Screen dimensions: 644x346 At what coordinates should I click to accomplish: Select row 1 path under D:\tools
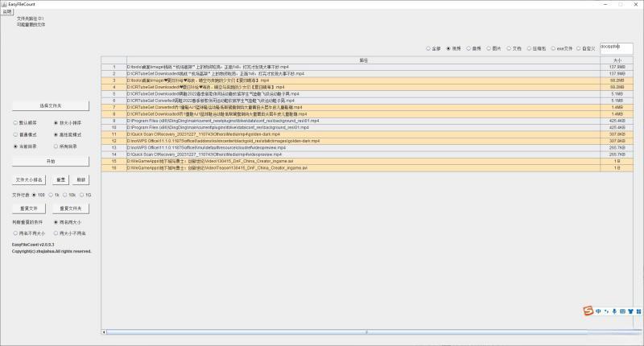(x=364, y=67)
